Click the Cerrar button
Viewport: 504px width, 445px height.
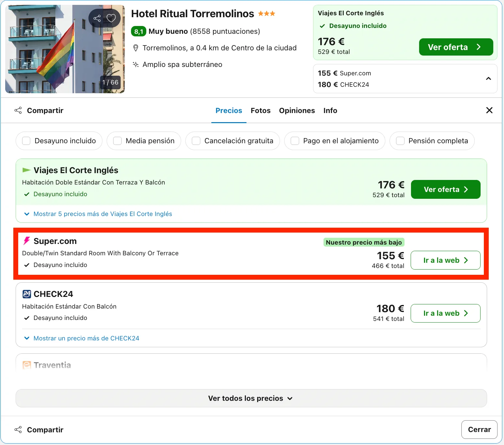[479, 429]
